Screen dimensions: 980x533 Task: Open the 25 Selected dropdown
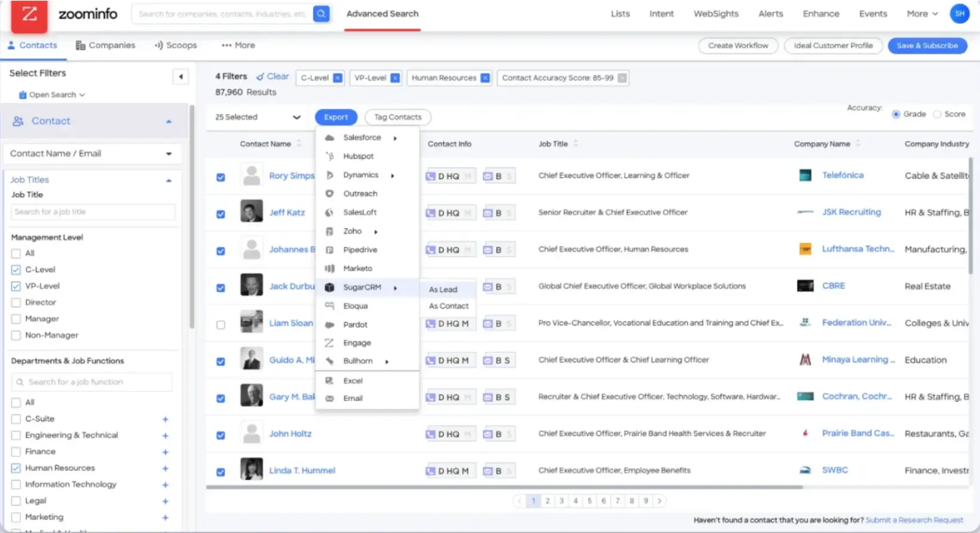click(258, 117)
